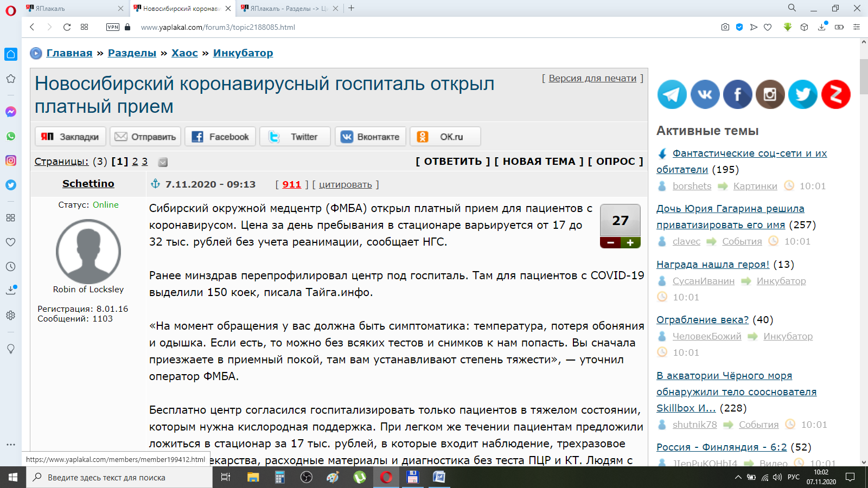
Task: Open Windows Start menu
Action: point(13,478)
